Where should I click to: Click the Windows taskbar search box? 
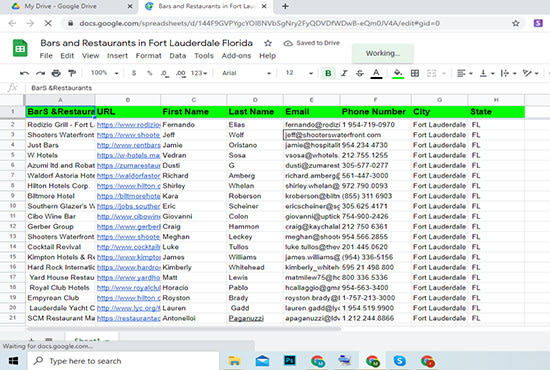pos(123,361)
